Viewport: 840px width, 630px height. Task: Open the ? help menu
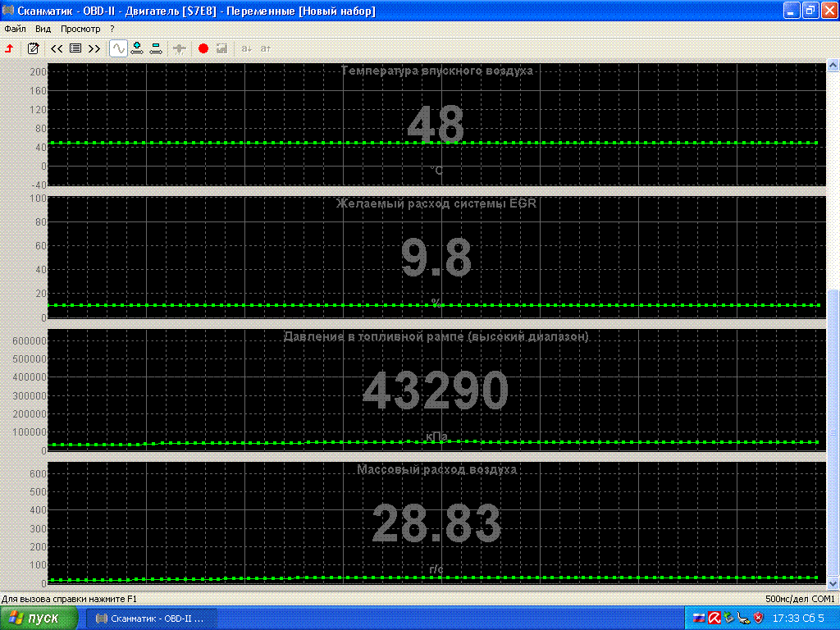(x=112, y=29)
